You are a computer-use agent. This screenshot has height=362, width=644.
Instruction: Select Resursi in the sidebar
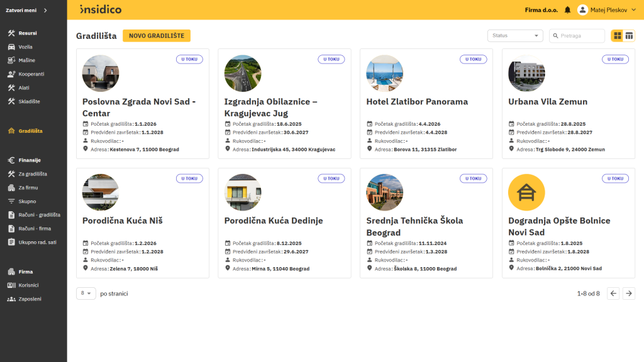coord(28,33)
